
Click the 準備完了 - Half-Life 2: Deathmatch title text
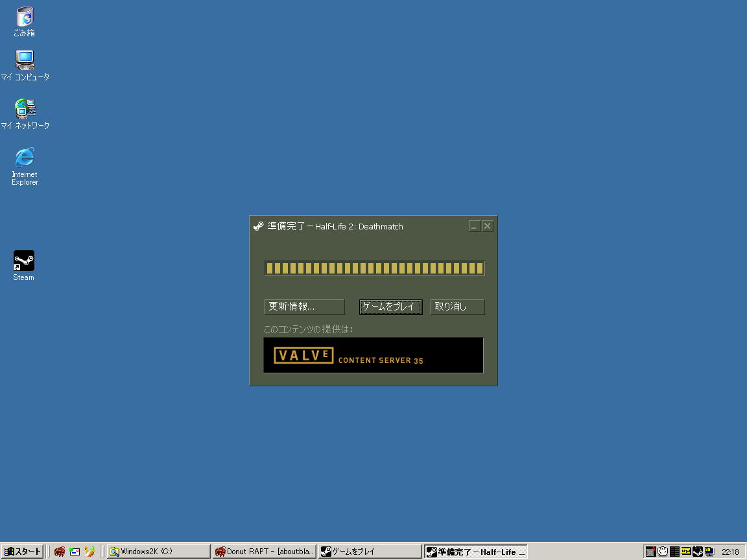point(335,226)
